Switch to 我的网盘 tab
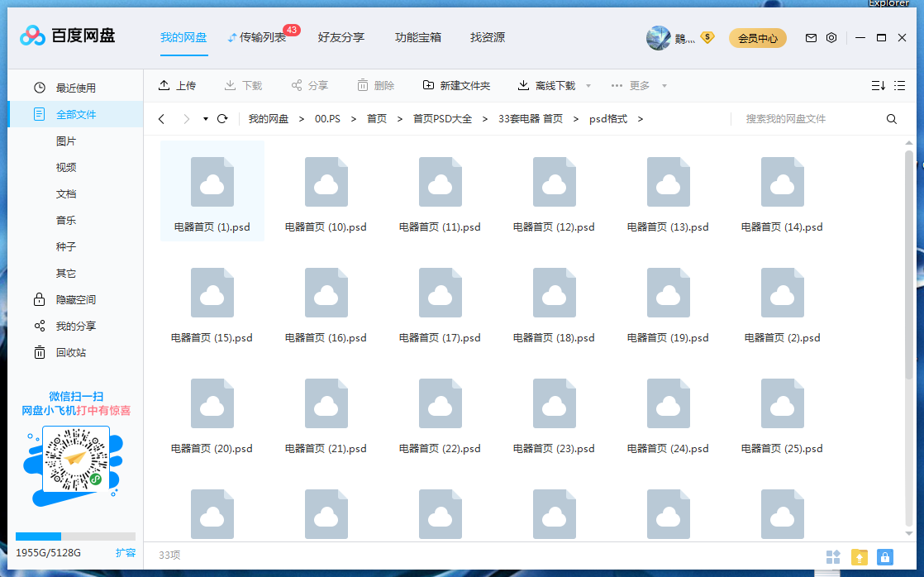 click(x=183, y=38)
